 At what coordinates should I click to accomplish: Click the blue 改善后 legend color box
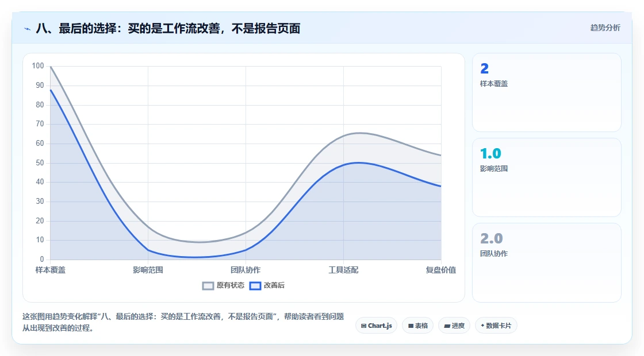(x=255, y=286)
